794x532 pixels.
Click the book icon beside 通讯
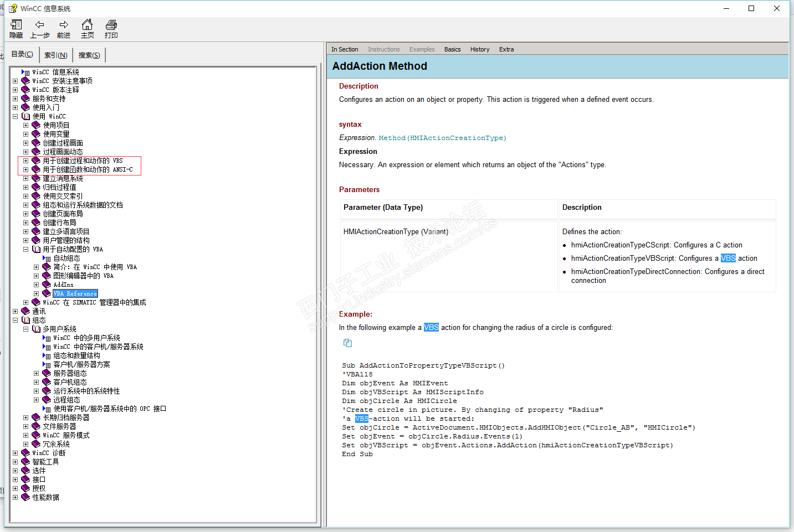pos(25,311)
